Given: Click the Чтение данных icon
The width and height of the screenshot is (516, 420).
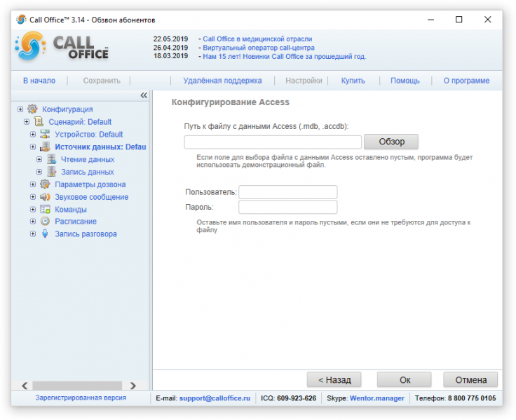Looking at the screenshot, I should point(51,159).
